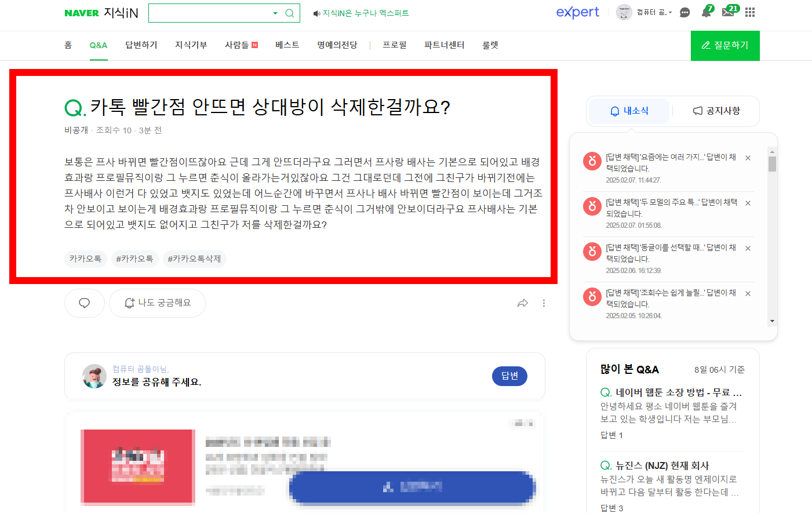Click red icon beside '요즘에는 여러 가지' notification

[x=592, y=161]
